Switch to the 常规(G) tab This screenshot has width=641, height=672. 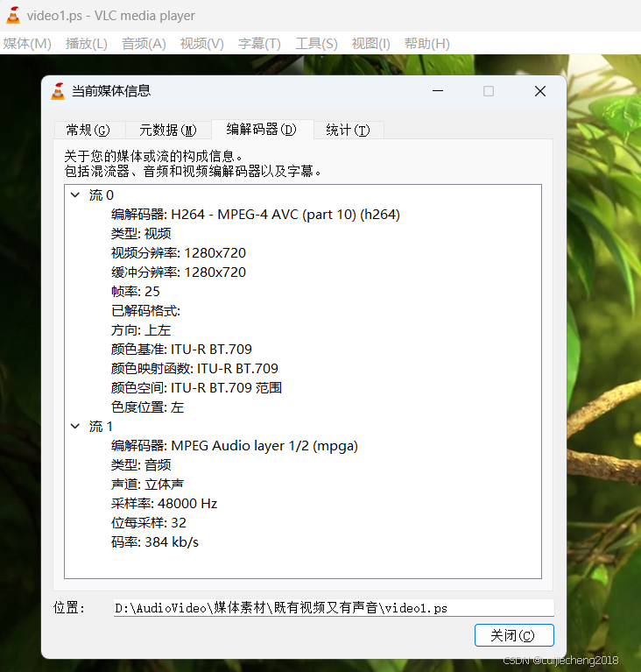pos(89,130)
